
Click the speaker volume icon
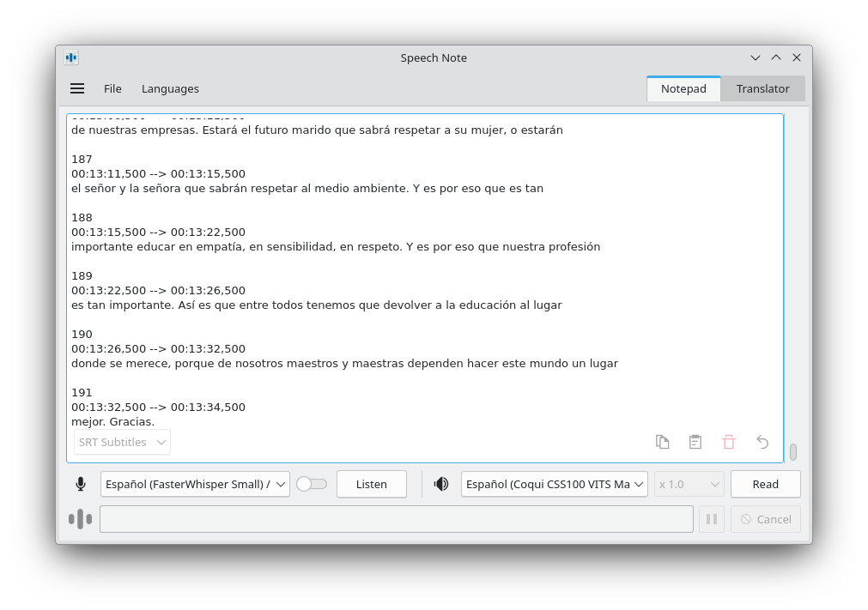point(441,484)
